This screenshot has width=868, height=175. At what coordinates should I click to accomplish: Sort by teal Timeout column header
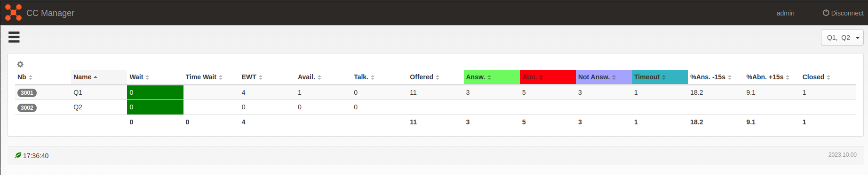pos(660,77)
